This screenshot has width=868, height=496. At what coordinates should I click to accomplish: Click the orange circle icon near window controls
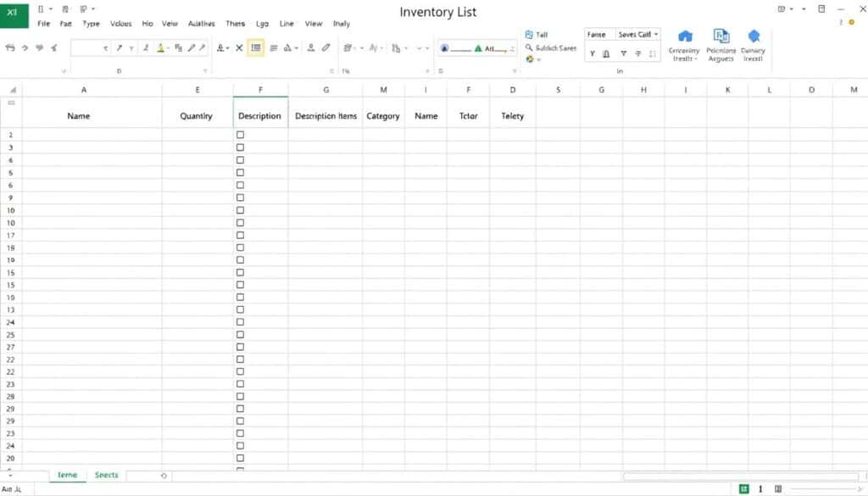[x=852, y=22]
